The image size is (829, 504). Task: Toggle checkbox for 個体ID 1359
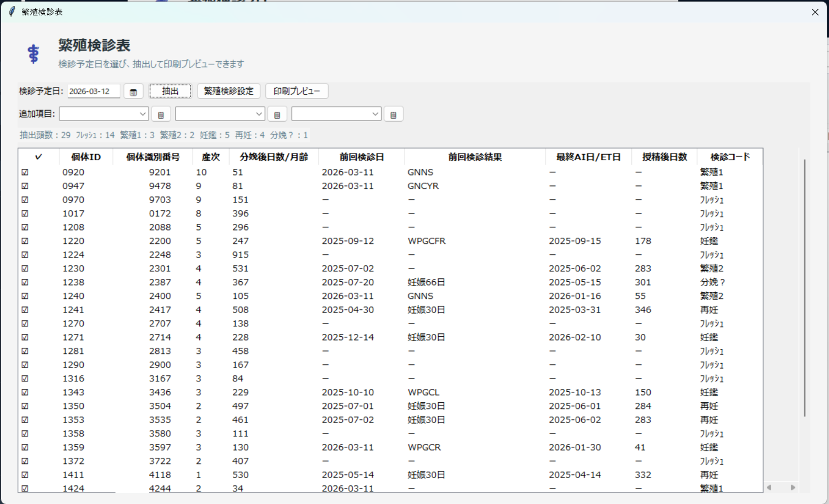25,447
